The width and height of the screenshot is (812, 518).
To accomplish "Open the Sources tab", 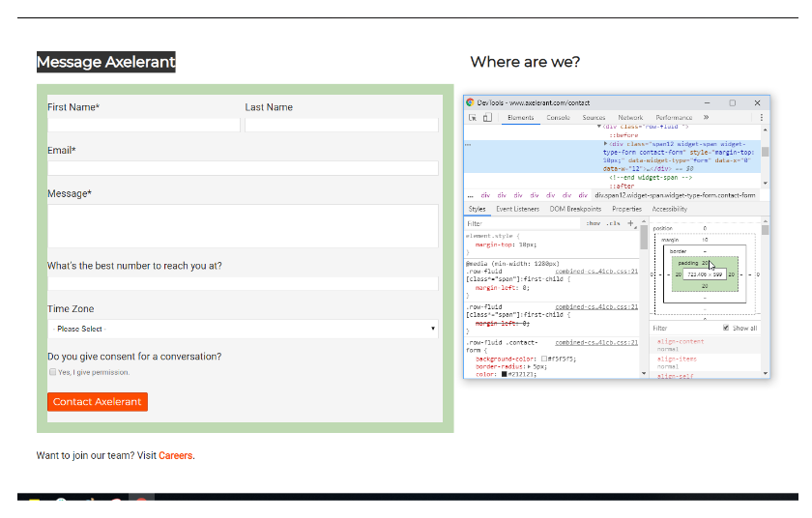I will tap(594, 118).
